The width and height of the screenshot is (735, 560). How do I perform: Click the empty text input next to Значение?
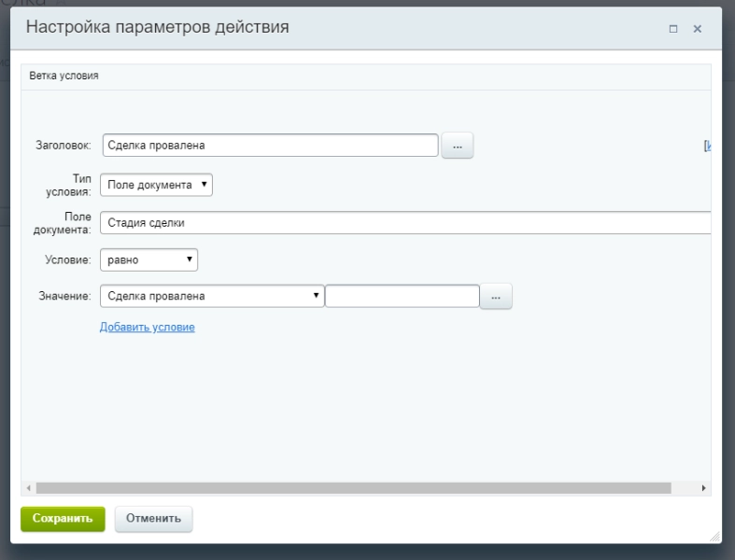[x=402, y=297]
